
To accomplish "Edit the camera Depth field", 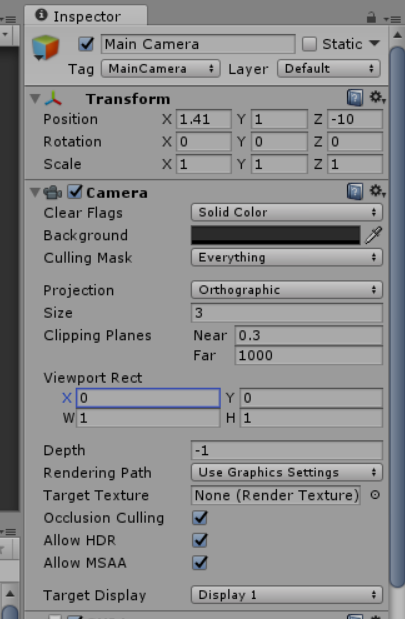I will coord(287,450).
